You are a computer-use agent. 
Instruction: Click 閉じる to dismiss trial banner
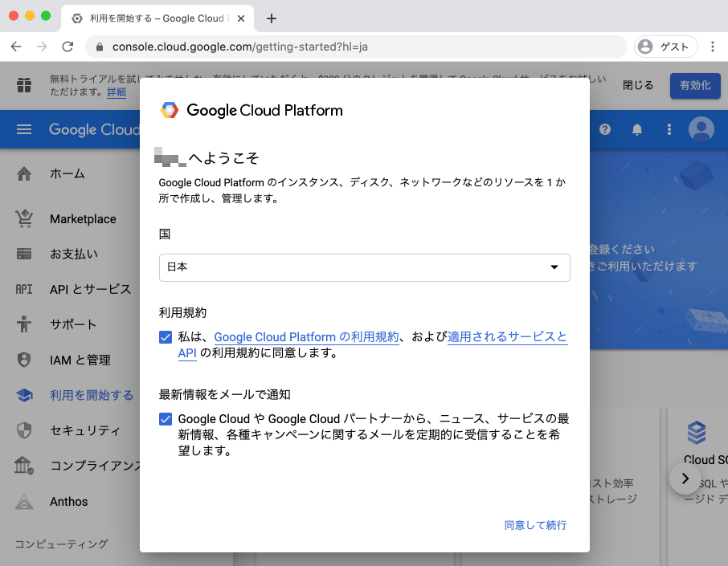point(638,85)
